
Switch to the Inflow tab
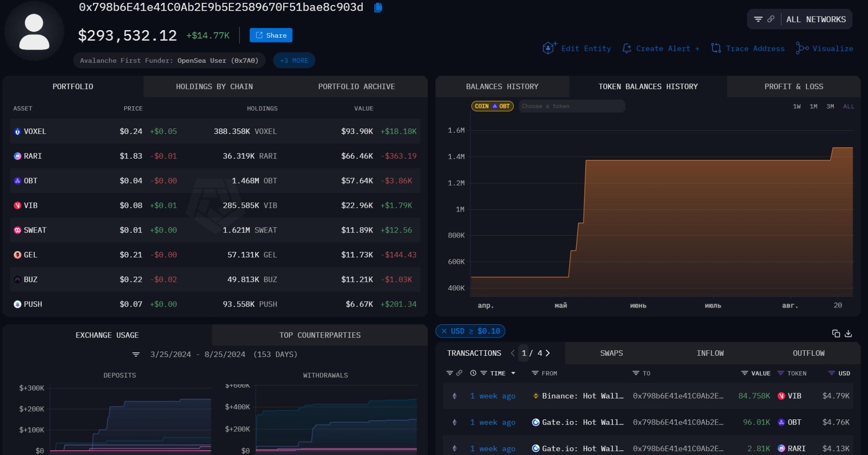coord(710,353)
